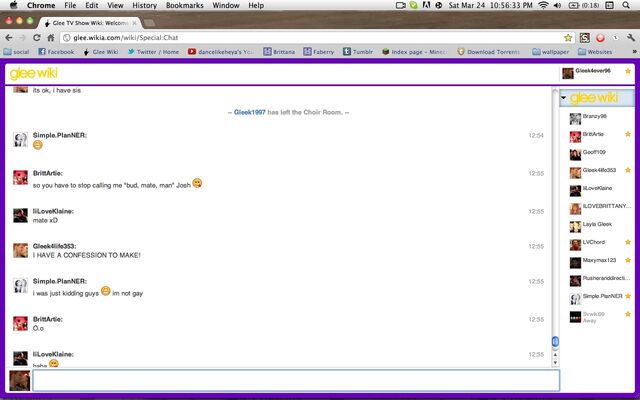
Task: Open a new tab button
Action: [149, 23]
